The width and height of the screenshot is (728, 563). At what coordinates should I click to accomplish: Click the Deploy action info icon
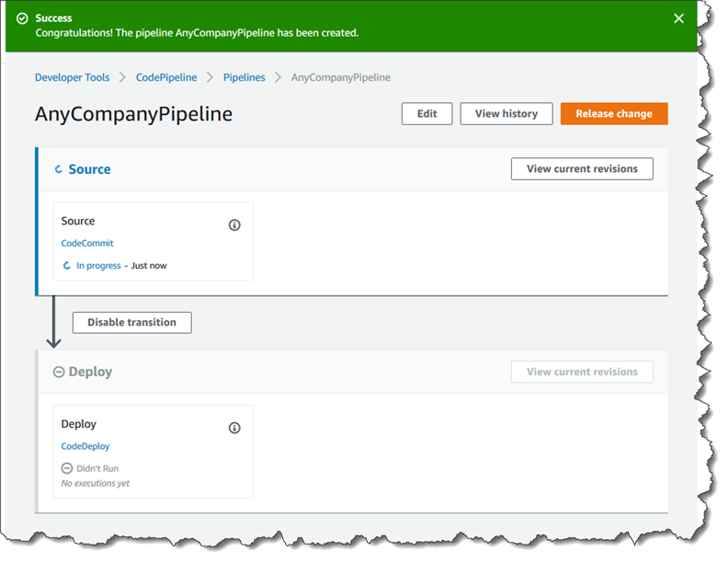pyautogui.click(x=234, y=428)
